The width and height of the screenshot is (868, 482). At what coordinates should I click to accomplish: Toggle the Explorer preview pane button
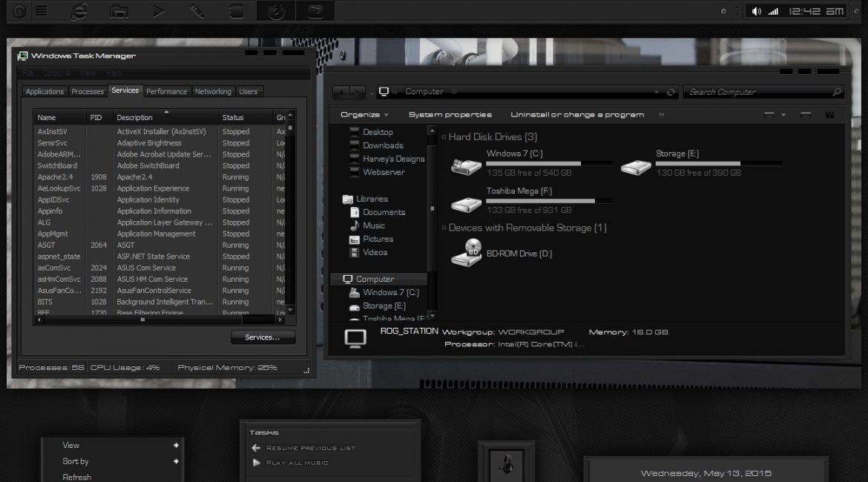click(806, 114)
